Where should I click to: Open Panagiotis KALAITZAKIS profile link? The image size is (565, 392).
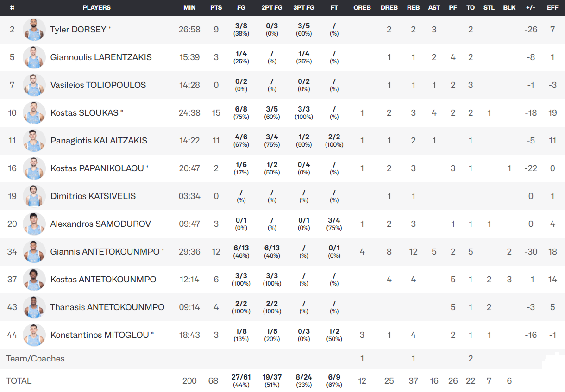point(99,141)
